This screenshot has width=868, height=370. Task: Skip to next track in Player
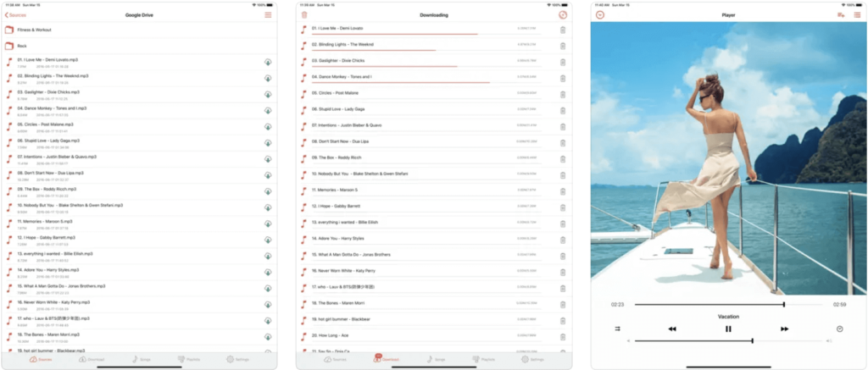(x=784, y=329)
